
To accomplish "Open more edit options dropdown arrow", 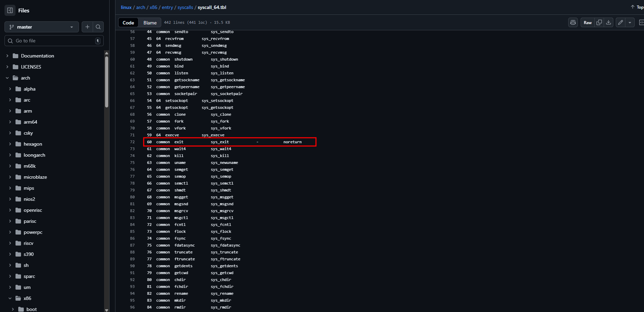I will click(x=630, y=22).
